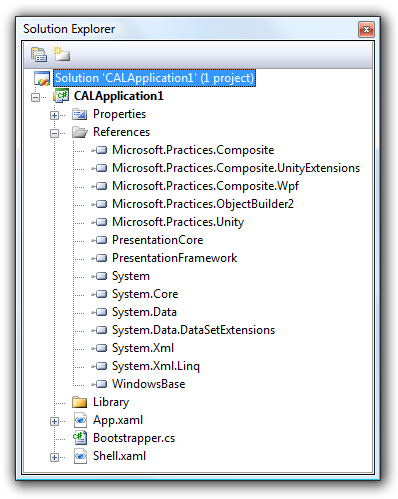Expand the Shell.xaml node
This screenshot has height=499, width=398.
click(54, 457)
